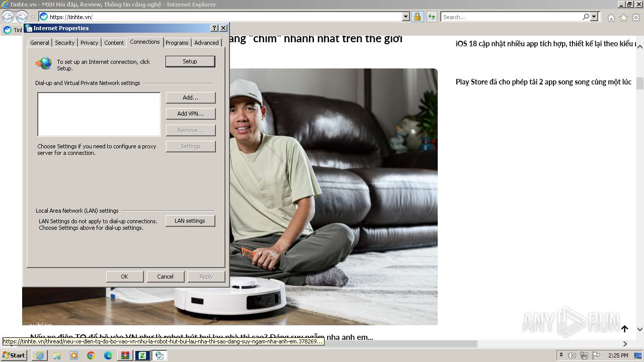
Task: Open Internet Explorer from the taskbar
Action: point(40,355)
